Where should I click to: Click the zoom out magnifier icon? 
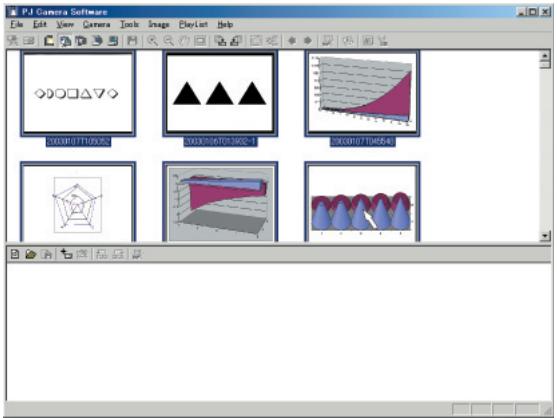tap(168, 41)
